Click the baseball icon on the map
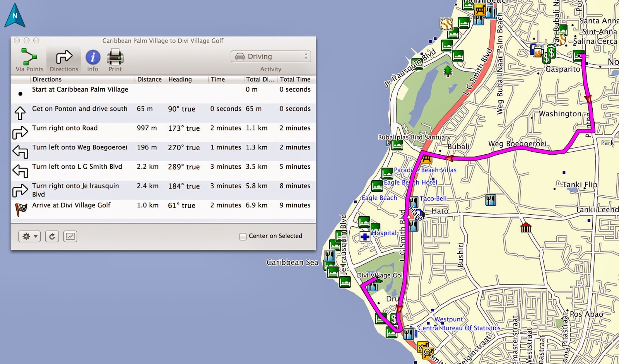 pyautogui.click(x=446, y=24)
